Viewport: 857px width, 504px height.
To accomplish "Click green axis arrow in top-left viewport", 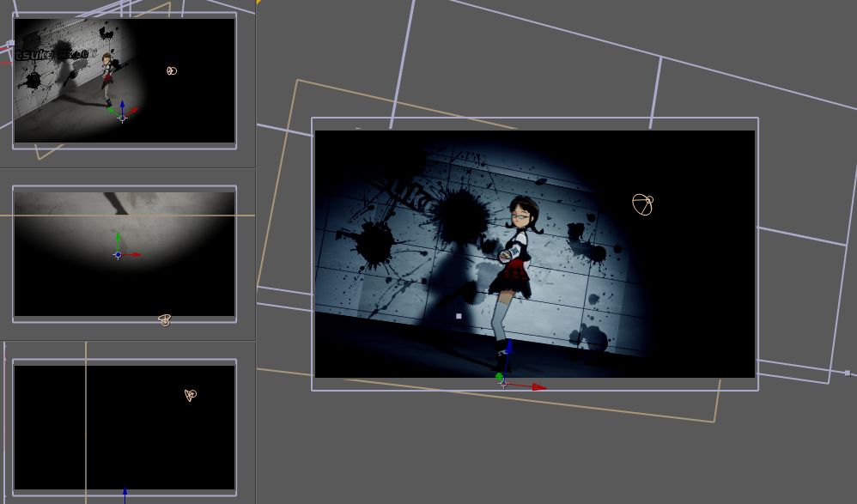I will pos(111,111).
